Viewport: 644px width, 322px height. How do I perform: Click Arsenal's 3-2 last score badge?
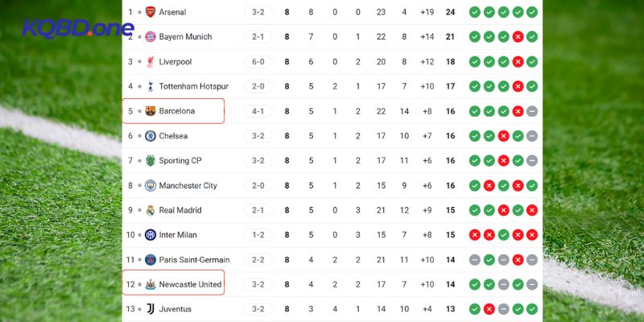coord(258,12)
